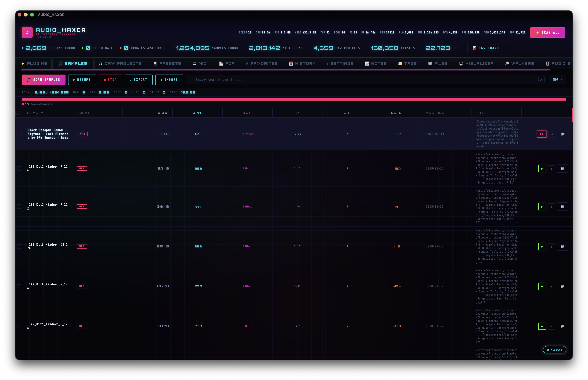Click the MP3 format badge for Kit1 row

tap(82, 169)
